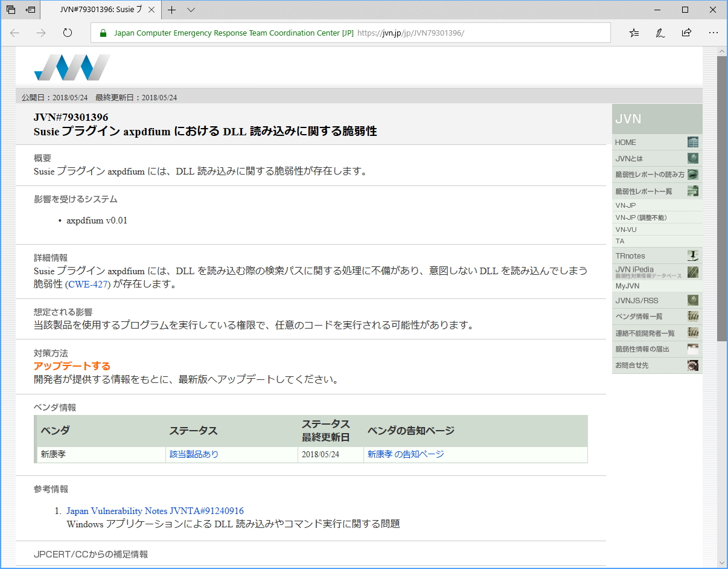Click the Share icon in the Edge toolbar
This screenshot has width=728, height=569.
click(686, 33)
